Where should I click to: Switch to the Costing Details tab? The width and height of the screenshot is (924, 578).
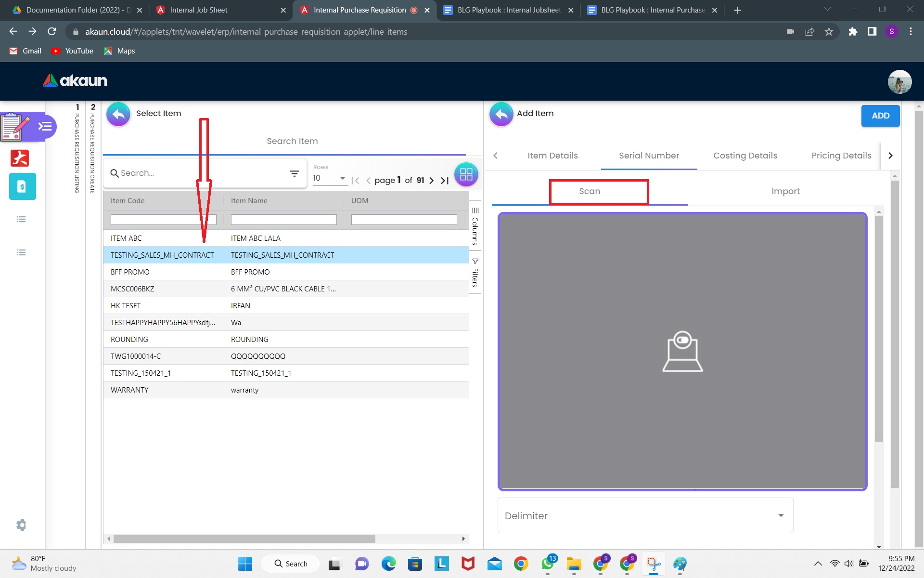pos(745,156)
